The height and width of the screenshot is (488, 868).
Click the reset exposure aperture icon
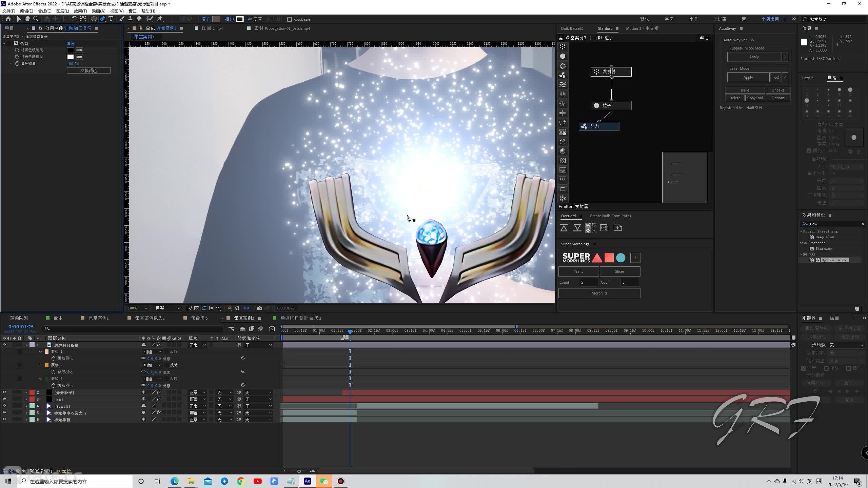pos(237,308)
